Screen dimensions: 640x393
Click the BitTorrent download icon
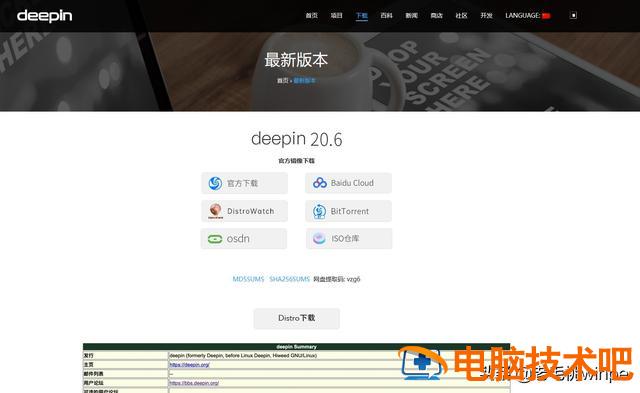click(x=319, y=211)
